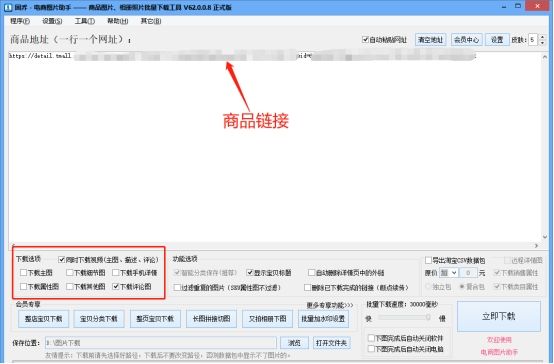Viewport: 554px width, 364px height.
Task: Close the window
Action: click(x=537, y=6)
